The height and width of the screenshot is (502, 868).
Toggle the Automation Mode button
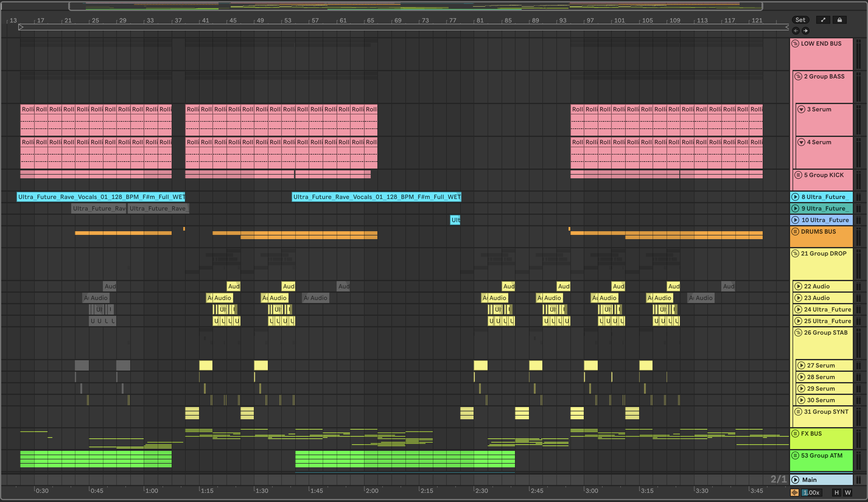[x=823, y=20]
